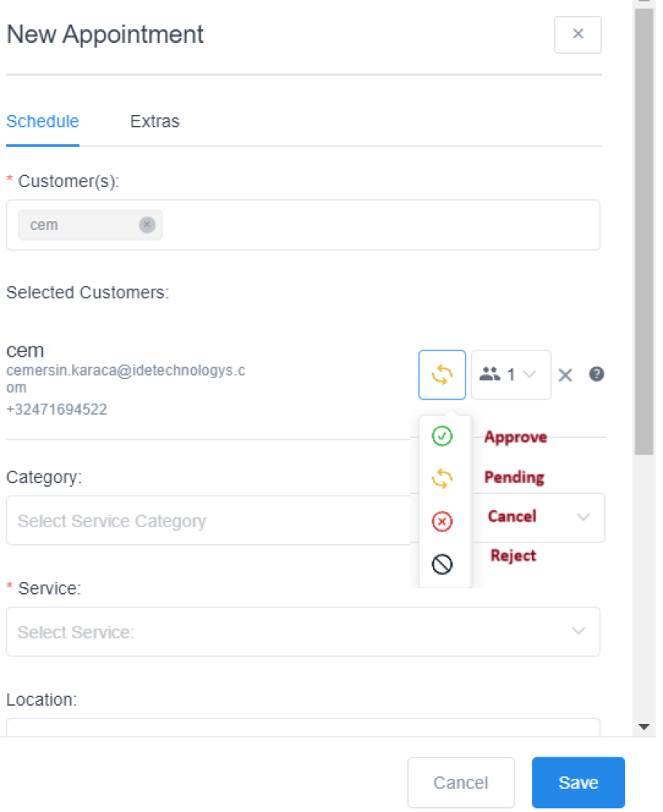Expand the number of persons dropdown
The width and height of the screenshot is (663, 812).
click(x=511, y=375)
